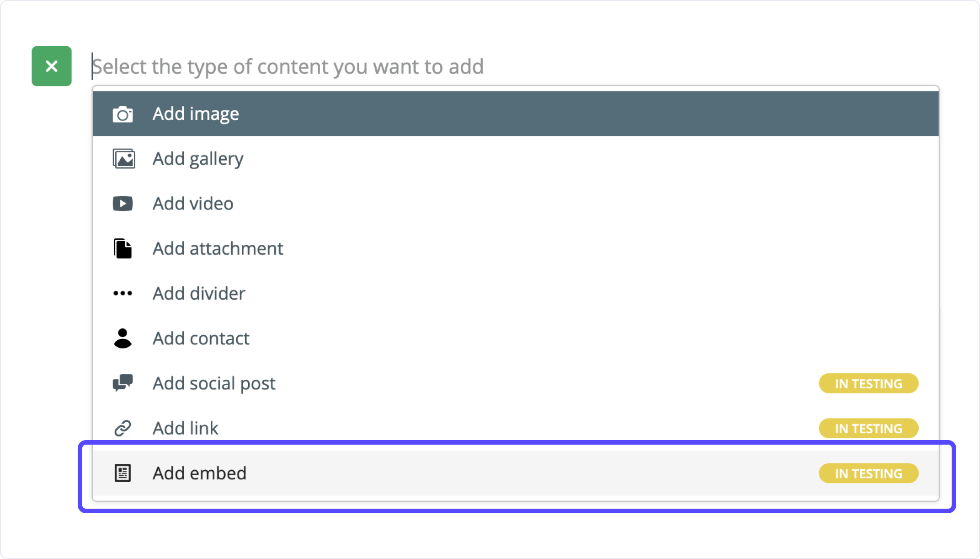Viewport: 980px width, 559px height.
Task: Pick the Add video entry
Action: click(516, 204)
